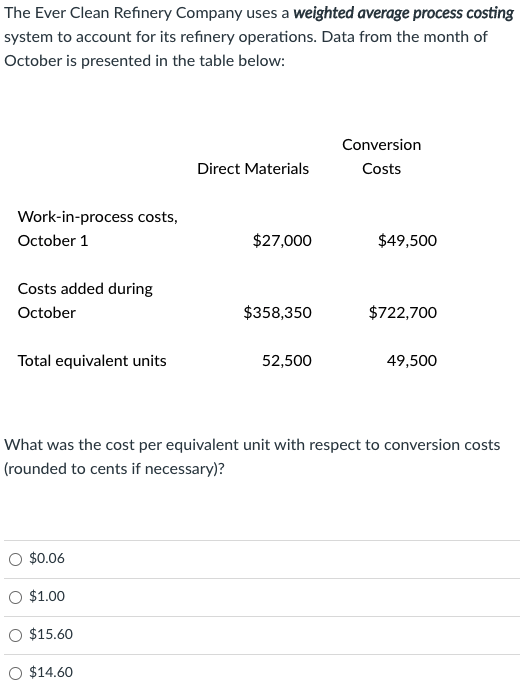The width and height of the screenshot is (520, 687).
Task: Click the $358,350 costs added value
Action: pyautogui.click(x=278, y=312)
